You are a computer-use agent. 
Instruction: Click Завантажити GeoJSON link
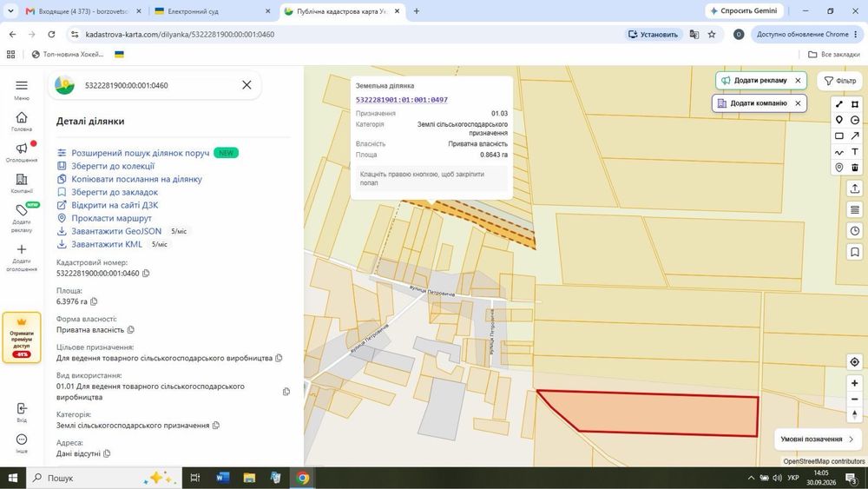click(x=116, y=231)
